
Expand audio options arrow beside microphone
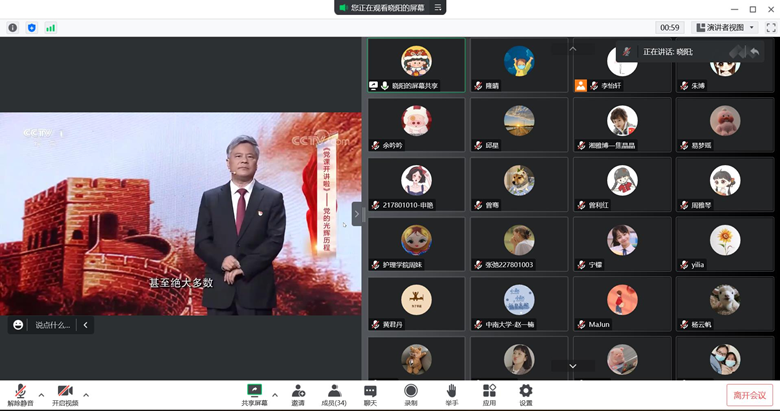pos(40,394)
